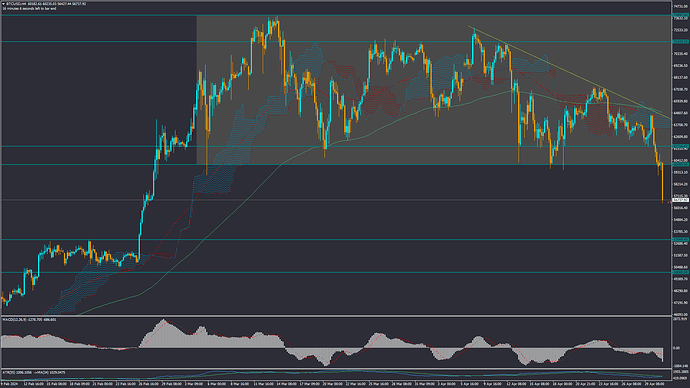This screenshot has width=690, height=388.
Task: Click the red chart shift marker at right
Action: [670, 202]
